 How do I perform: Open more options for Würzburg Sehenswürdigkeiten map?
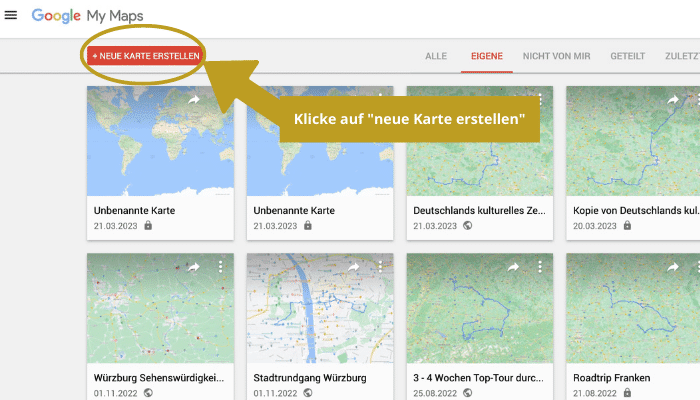(221, 267)
